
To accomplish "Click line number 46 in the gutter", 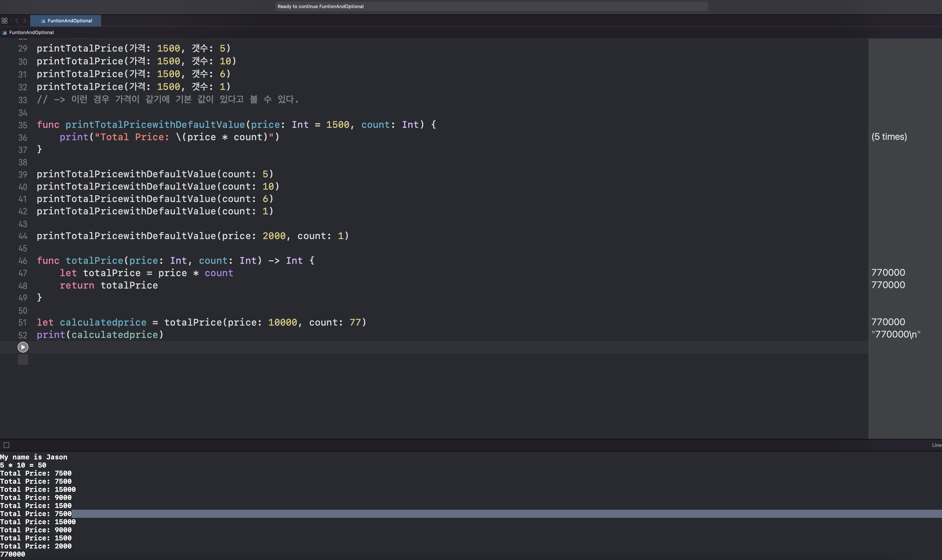I will click(x=23, y=261).
